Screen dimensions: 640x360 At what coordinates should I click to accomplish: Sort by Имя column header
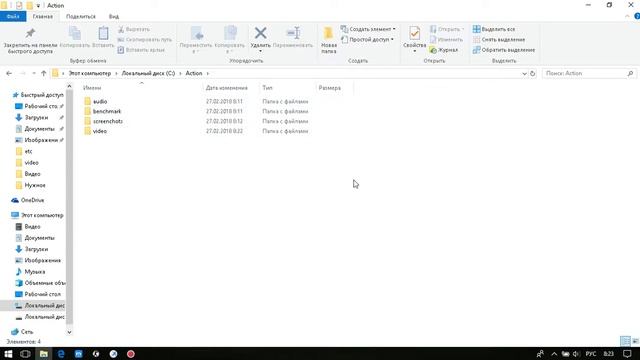click(x=92, y=88)
